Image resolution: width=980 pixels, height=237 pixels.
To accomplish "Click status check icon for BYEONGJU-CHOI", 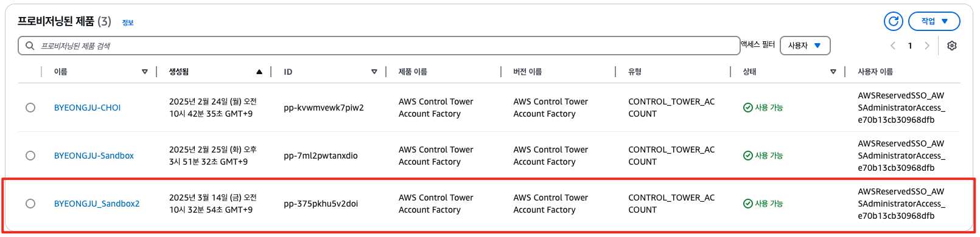I will [748, 108].
